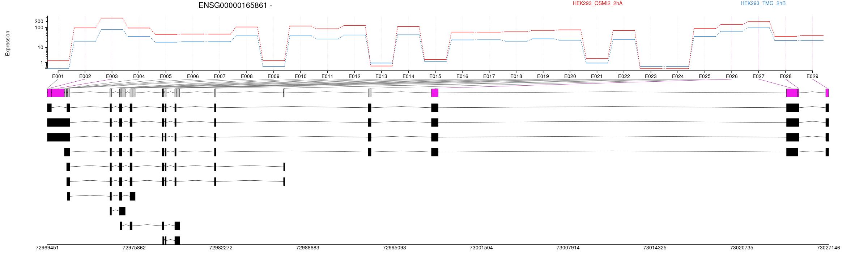
Task: Click exon label E021
Action: (597, 76)
